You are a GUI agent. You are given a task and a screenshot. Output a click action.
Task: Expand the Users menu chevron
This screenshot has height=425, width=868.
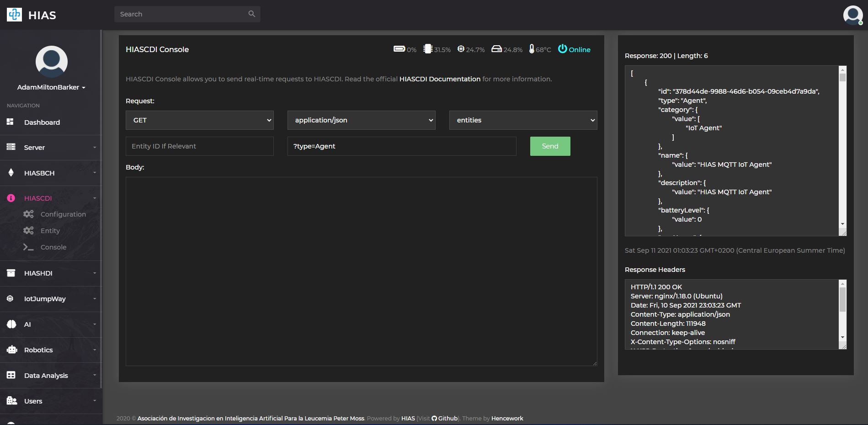[95, 401]
